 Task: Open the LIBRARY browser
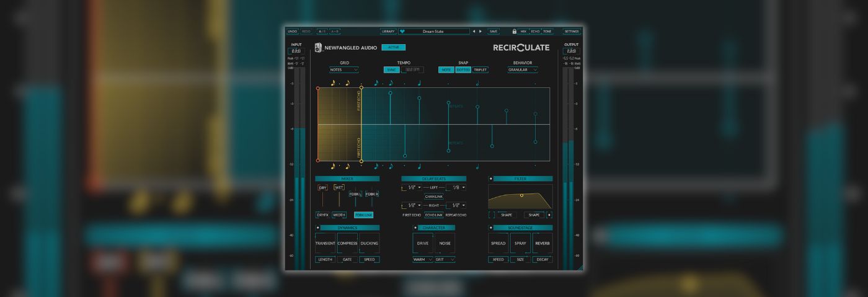click(388, 31)
